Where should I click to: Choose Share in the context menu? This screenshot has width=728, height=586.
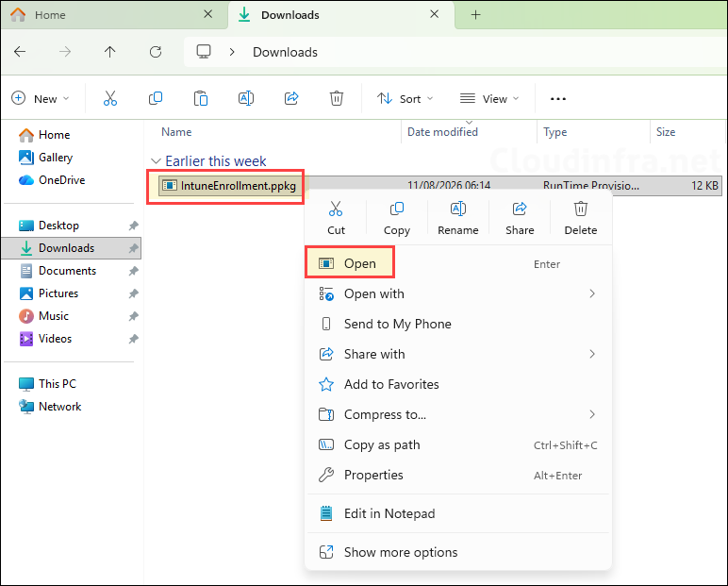click(520, 218)
